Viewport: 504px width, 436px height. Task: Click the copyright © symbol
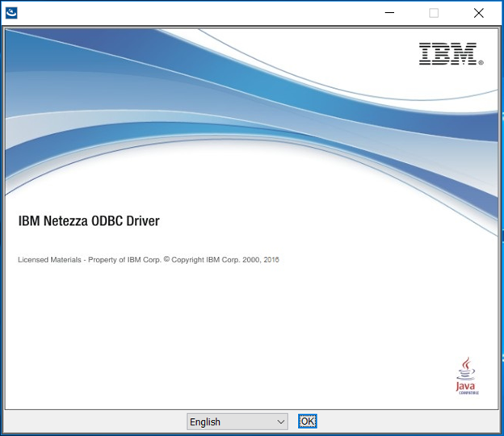pyautogui.click(x=166, y=259)
